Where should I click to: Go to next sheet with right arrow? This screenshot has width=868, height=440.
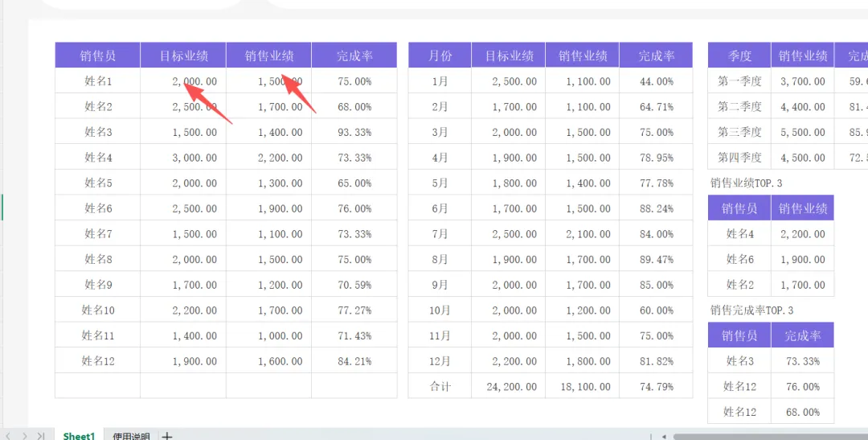click(x=24, y=435)
